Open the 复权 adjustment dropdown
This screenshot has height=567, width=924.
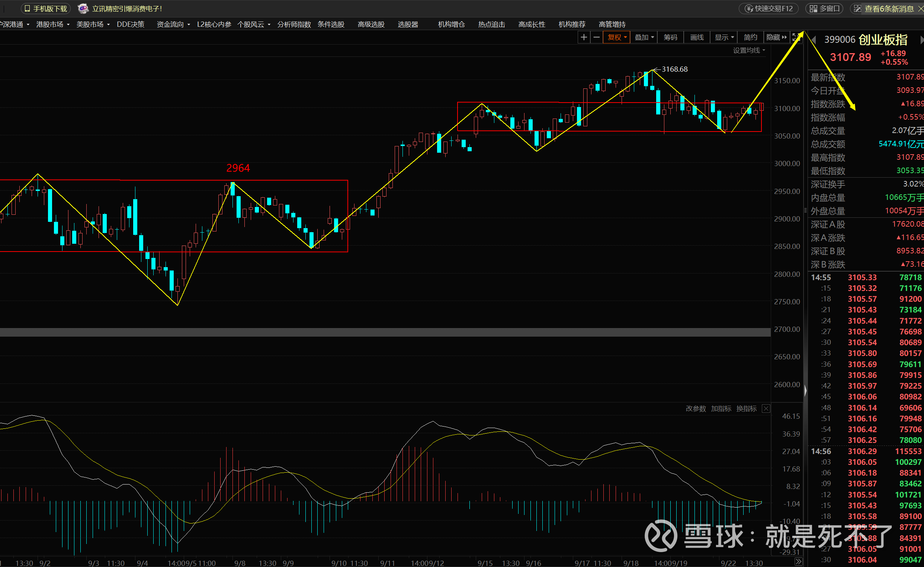[617, 37]
